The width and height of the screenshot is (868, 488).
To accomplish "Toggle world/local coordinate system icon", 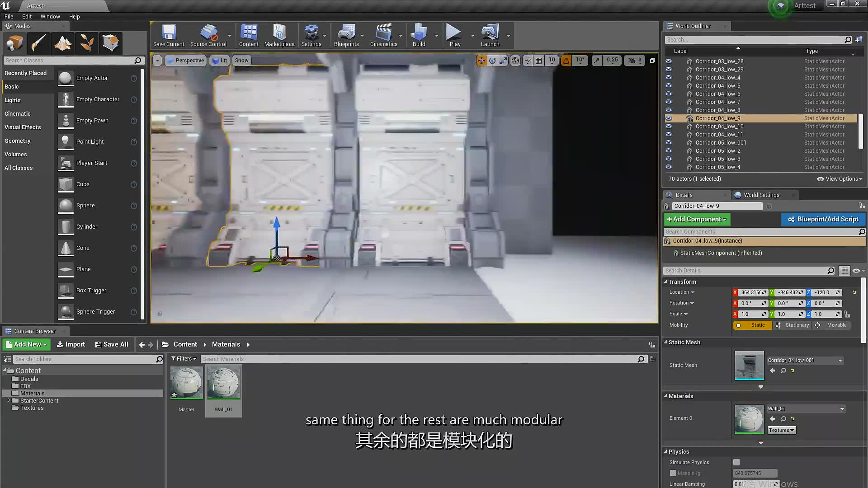I will point(515,61).
